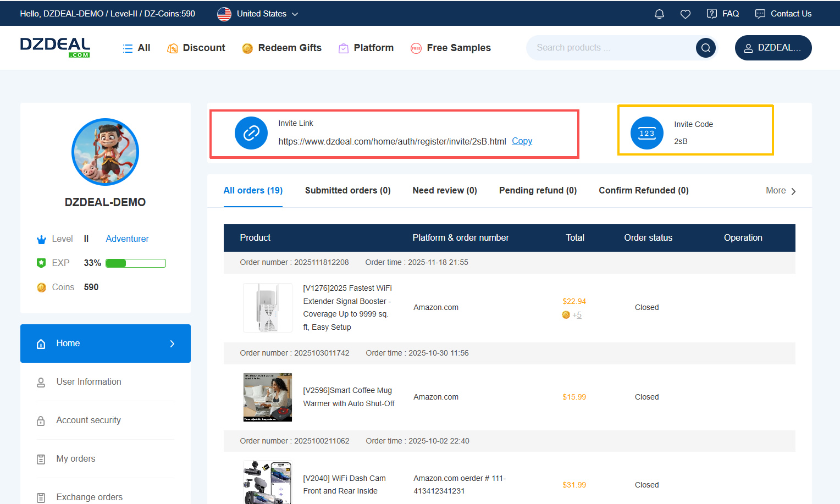840x504 pixels.
Task: Copy the invite link
Action: pos(522,141)
